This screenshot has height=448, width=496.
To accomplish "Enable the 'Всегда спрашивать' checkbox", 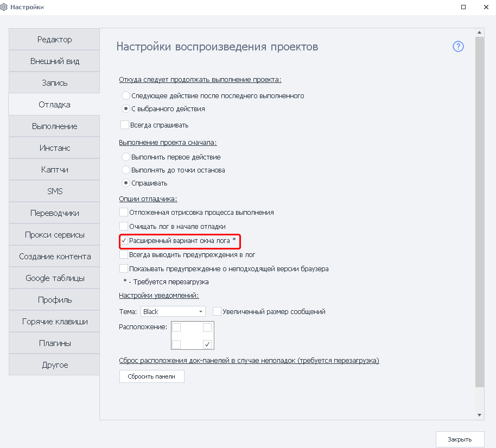I will (x=124, y=125).
